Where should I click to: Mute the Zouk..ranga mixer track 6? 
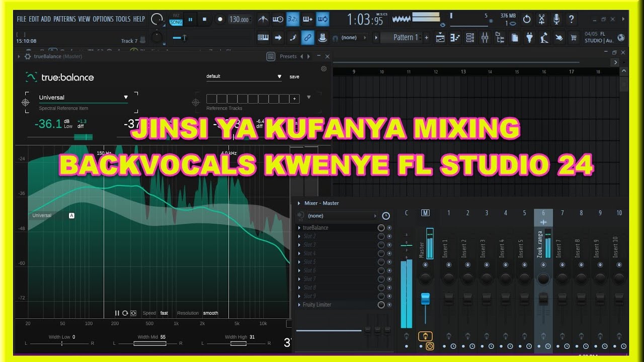543,264
